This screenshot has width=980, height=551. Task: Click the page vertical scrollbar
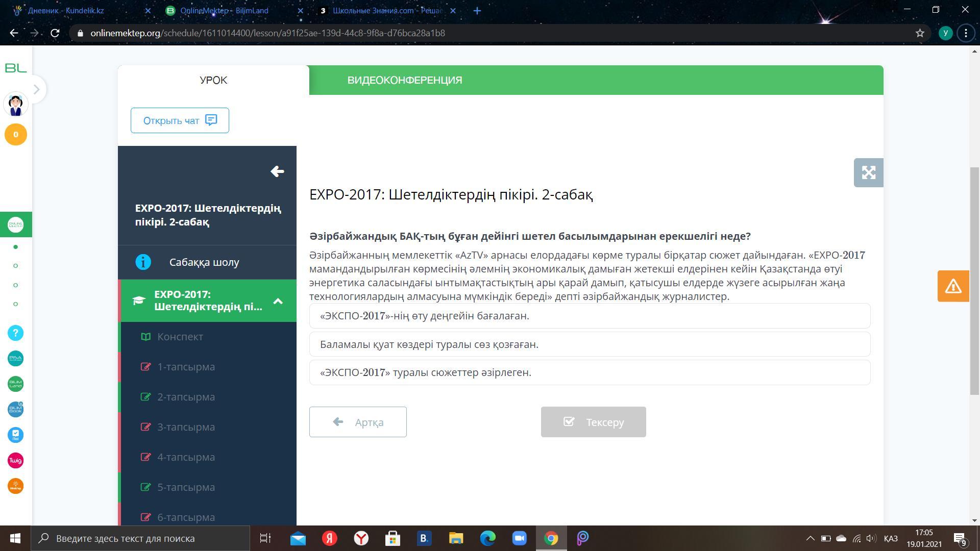974,281
